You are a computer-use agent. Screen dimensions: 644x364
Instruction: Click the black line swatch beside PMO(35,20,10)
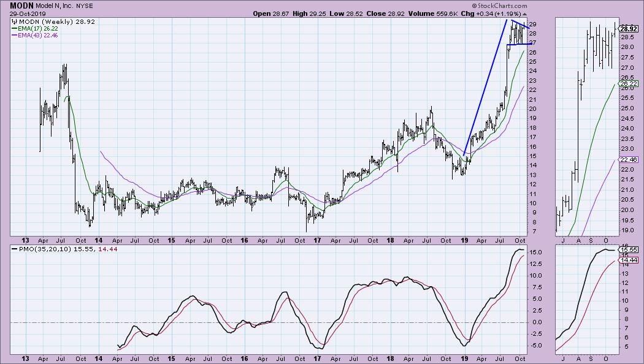coord(14,249)
